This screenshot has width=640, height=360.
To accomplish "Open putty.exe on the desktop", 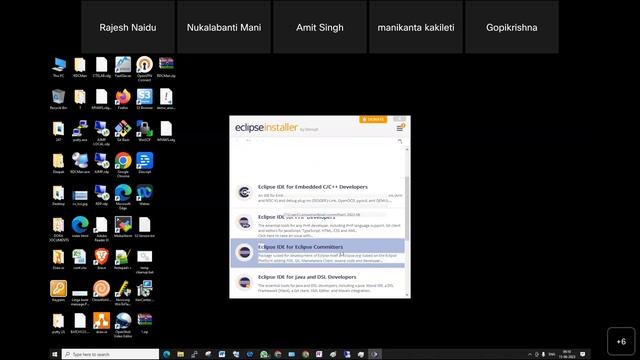I will pyautogui.click(x=80, y=131).
